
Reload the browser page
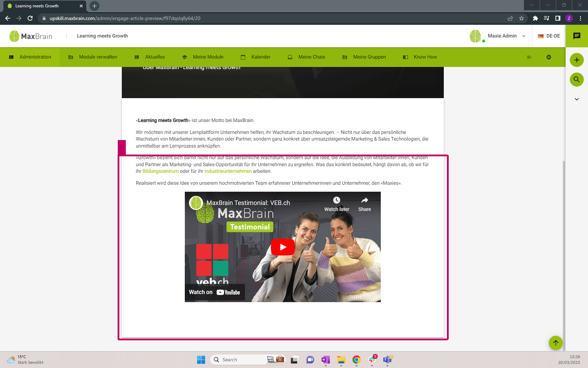30,18
